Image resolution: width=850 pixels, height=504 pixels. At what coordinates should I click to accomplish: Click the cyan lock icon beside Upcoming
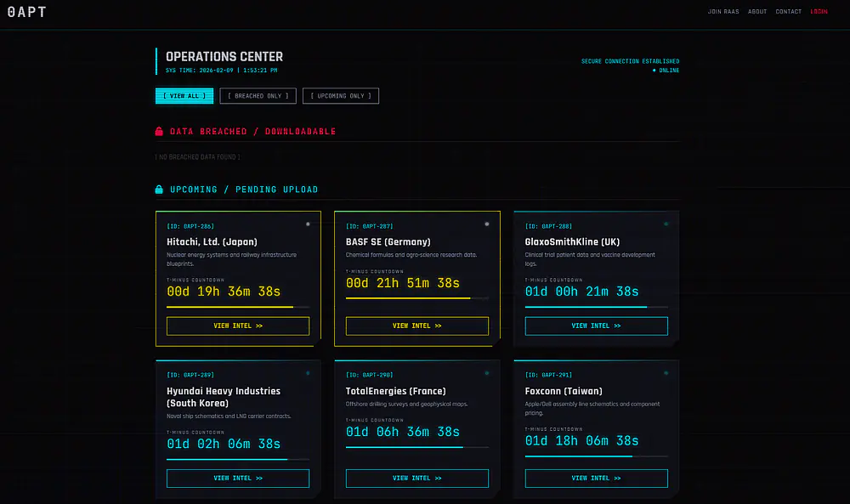point(159,190)
